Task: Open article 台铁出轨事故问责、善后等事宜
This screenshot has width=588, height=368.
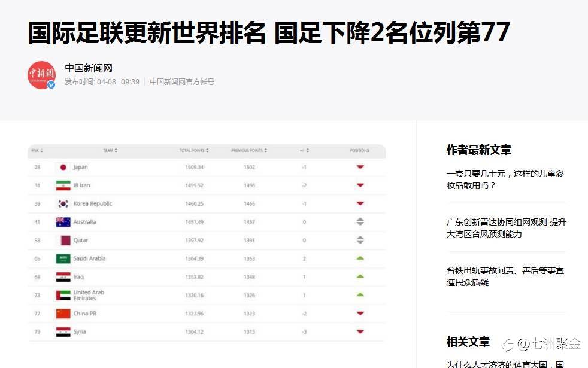Action: (x=505, y=276)
